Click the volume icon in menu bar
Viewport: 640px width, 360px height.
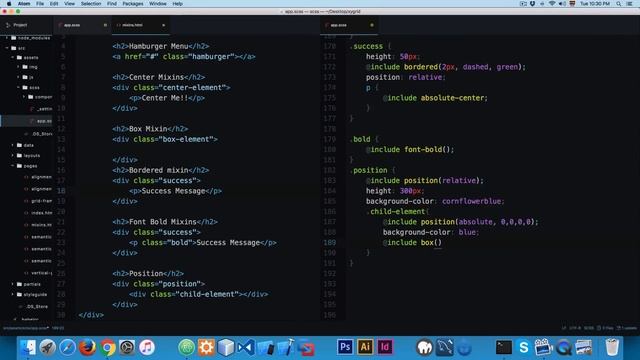tap(562, 4)
